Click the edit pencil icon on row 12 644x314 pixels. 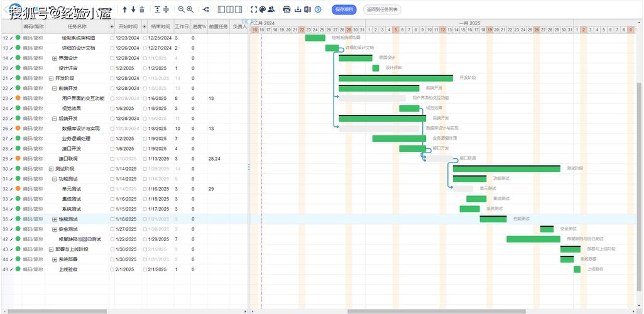11,38
